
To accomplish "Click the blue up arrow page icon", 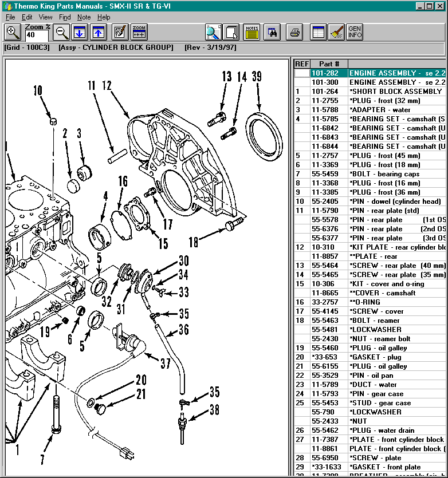I will pyautogui.click(x=99, y=32).
